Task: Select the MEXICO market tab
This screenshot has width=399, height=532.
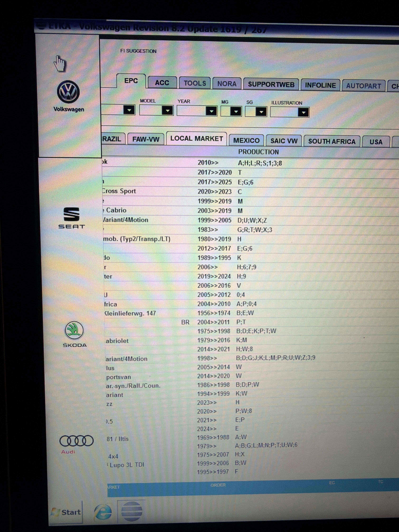Action: 246,141
